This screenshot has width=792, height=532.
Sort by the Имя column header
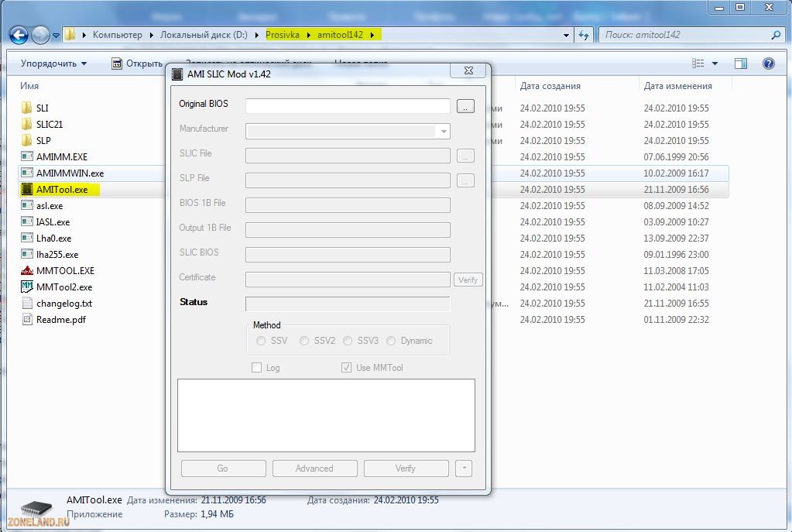tap(29, 86)
